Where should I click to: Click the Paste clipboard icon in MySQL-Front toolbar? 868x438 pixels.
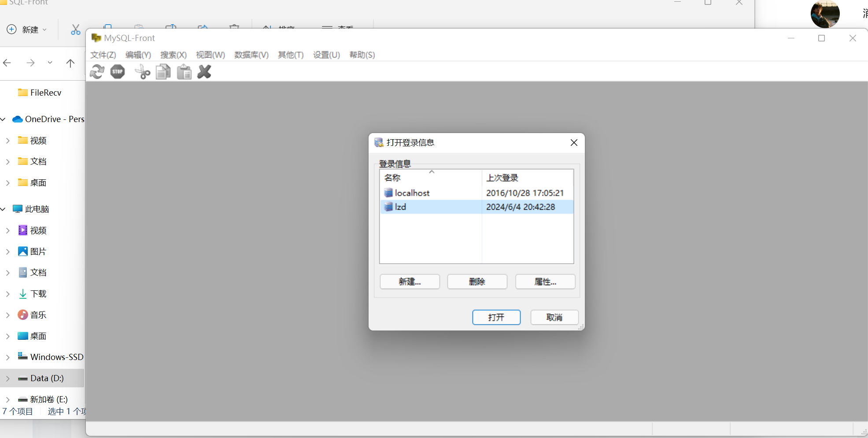(184, 72)
